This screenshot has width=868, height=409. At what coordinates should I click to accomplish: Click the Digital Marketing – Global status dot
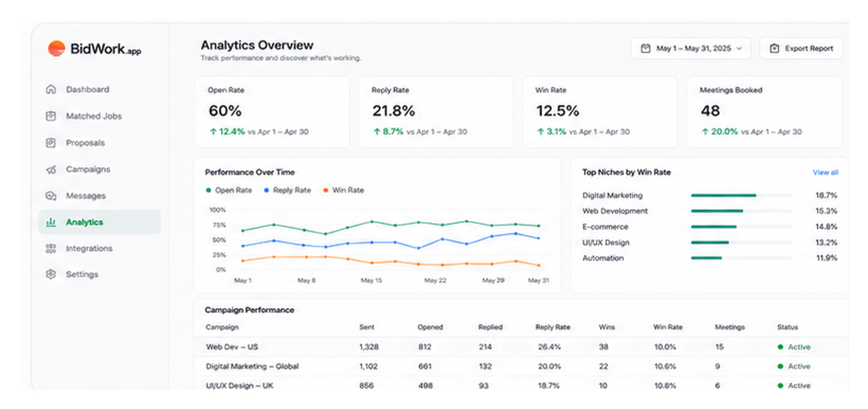(x=780, y=366)
